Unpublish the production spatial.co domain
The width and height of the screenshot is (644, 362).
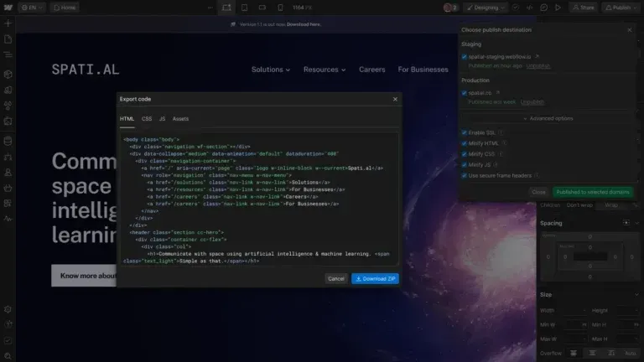[532, 101]
